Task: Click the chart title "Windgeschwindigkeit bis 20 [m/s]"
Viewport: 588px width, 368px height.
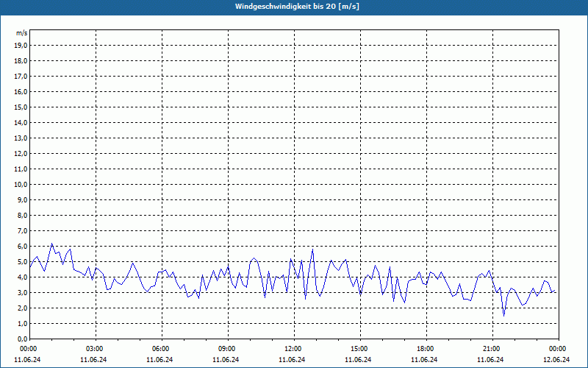Action: [x=297, y=7]
